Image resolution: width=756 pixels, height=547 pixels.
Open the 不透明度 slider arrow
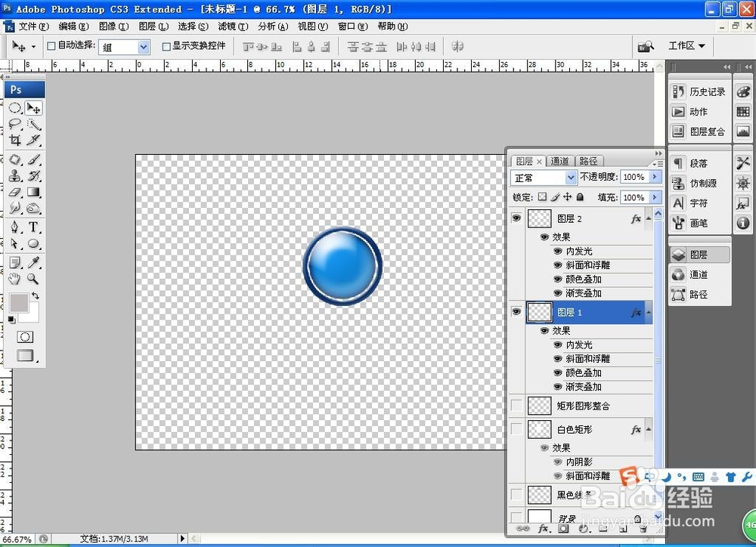(655, 177)
